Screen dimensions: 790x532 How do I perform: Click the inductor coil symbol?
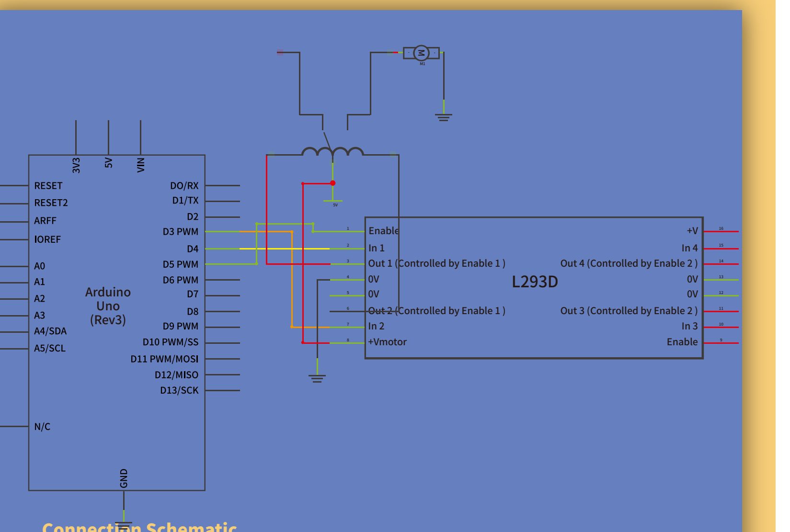(332, 151)
